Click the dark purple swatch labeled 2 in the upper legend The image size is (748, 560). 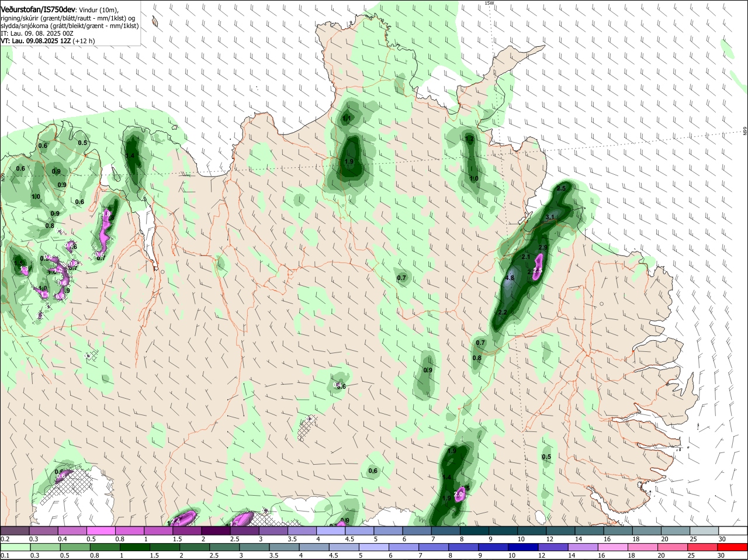click(x=216, y=530)
